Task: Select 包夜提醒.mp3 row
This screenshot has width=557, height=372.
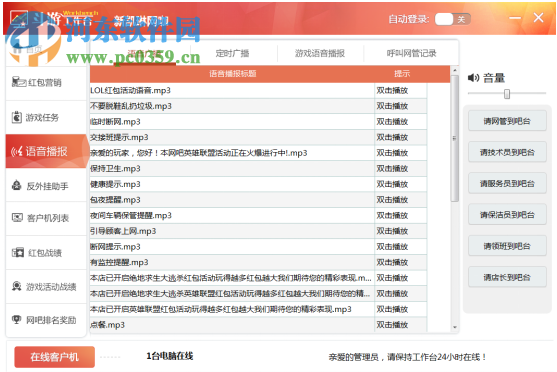Action: coord(258,200)
